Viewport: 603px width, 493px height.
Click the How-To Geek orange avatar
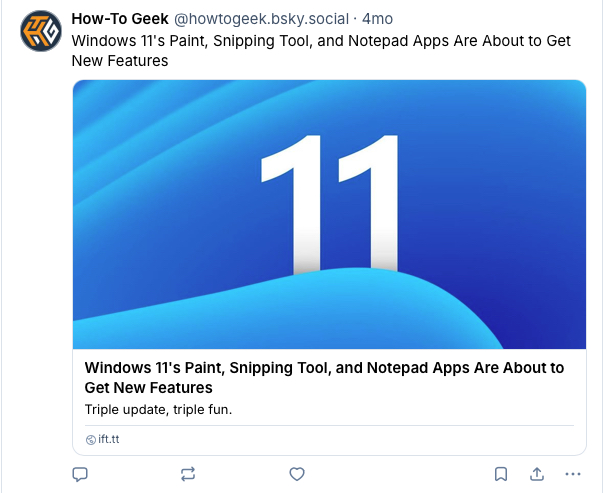(x=40, y=33)
